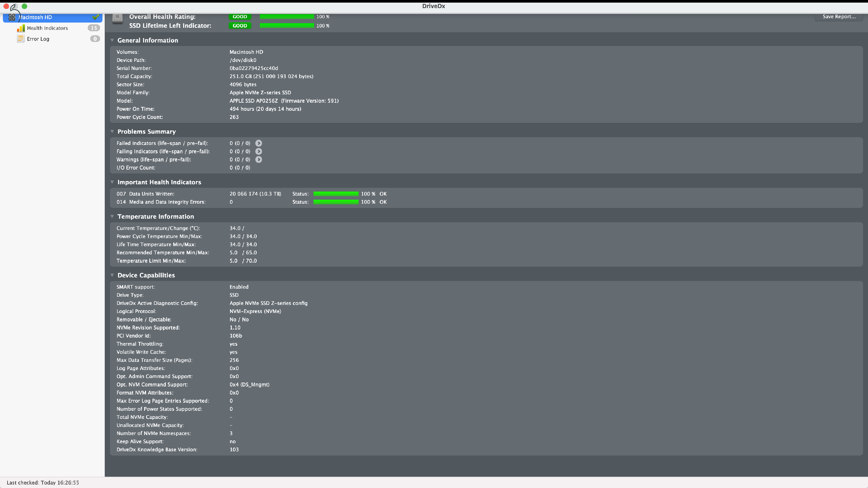This screenshot has height=488, width=868.
Task: Click the arrow icon next to Warnings
Action: tap(258, 159)
